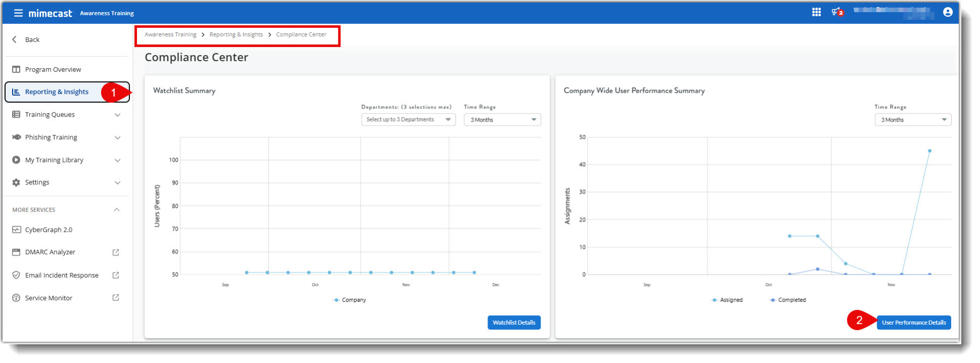The height and width of the screenshot is (363, 980).
Task: Click the Watchlist Details button
Action: [x=514, y=322]
